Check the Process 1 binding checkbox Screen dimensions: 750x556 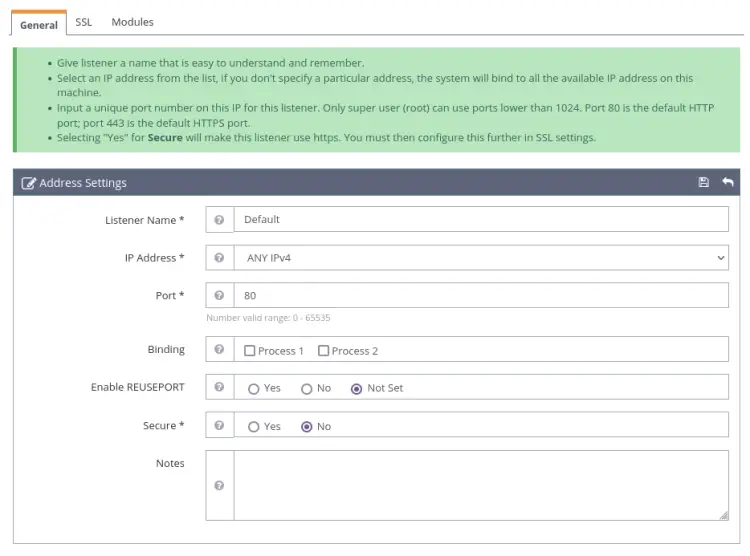[x=249, y=351]
